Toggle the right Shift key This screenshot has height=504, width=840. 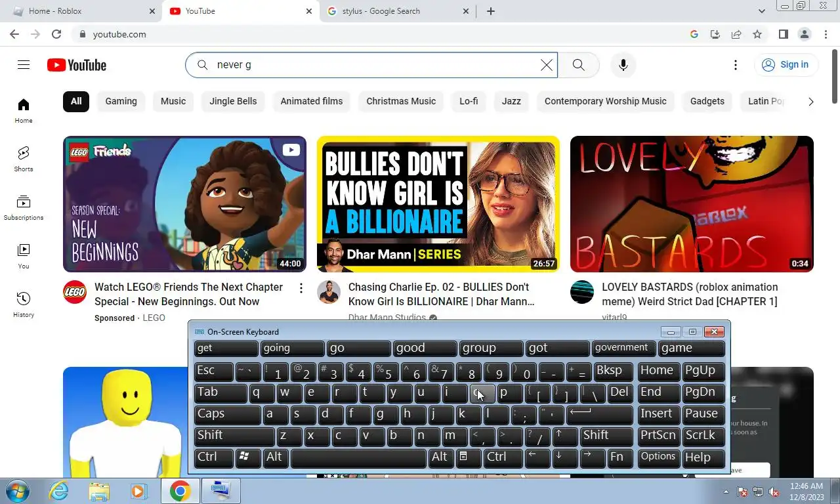tap(606, 436)
